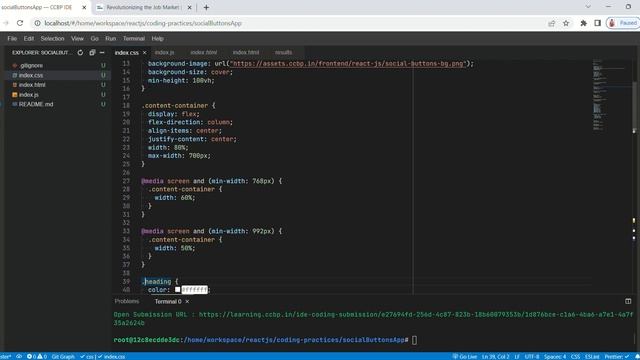
Task: Toggle the bottom panel maximize icon
Action: (628, 301)
